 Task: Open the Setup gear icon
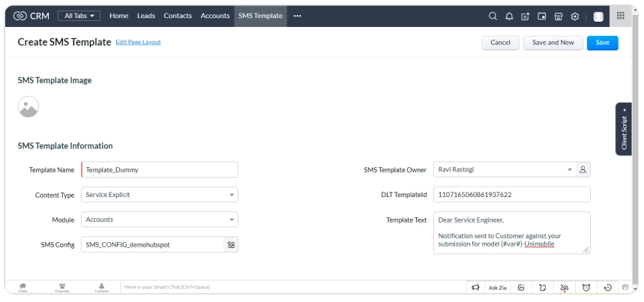(x=574, y=16)
